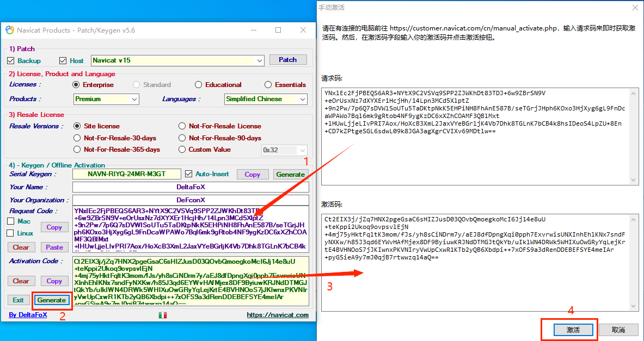Click the 'Activation Code :' label
The width and height of the screenshot is (644, 341).
(x=36, y=261)
